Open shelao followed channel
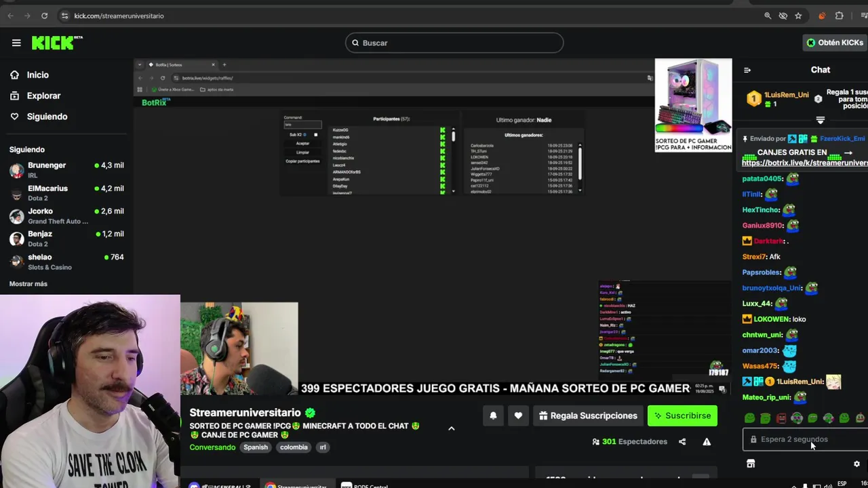 [66, 262]
